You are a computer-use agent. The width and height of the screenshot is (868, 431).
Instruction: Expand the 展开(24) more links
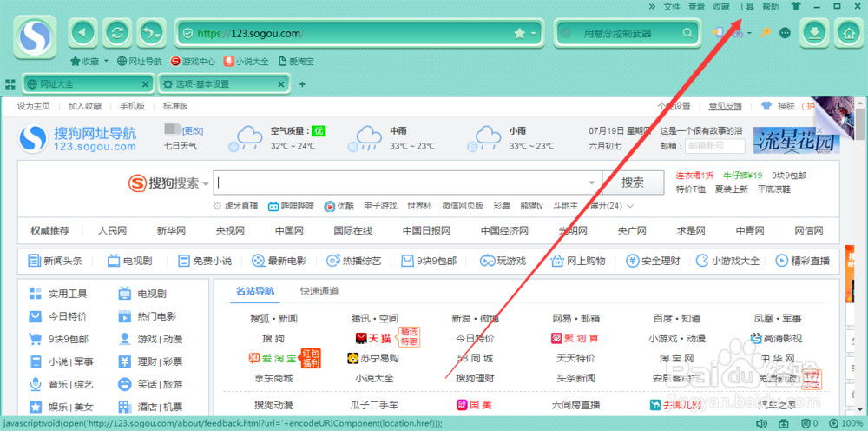(612, 206)
